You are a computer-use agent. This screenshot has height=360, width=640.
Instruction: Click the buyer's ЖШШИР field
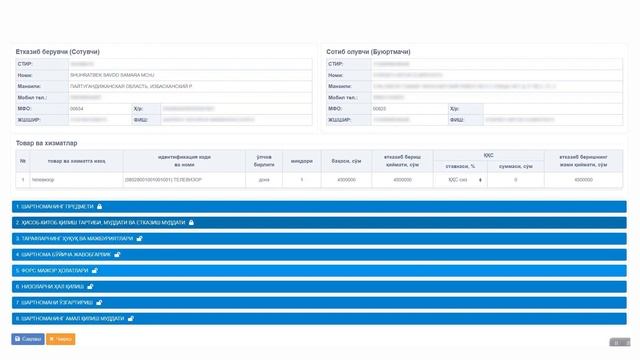click(x=409, y=120)
